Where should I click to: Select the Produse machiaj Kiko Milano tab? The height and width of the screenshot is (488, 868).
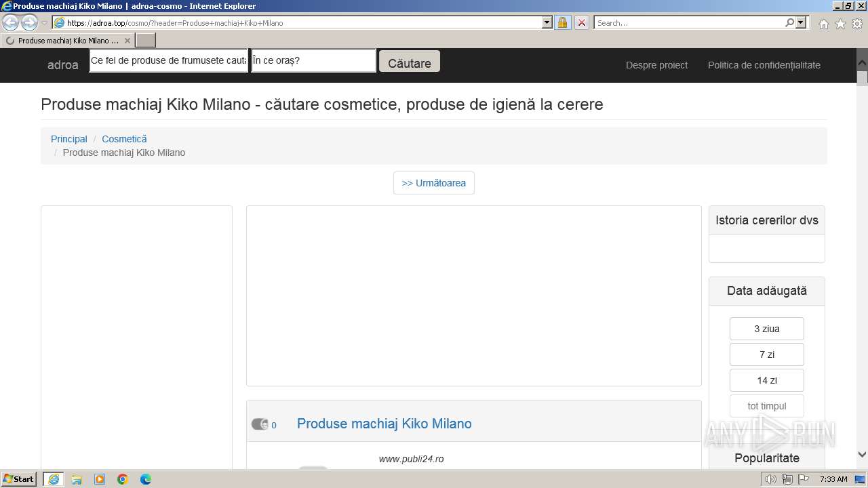pos(68,41)
